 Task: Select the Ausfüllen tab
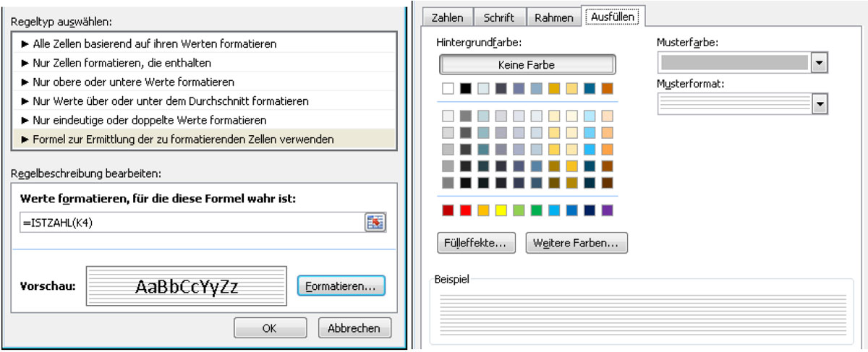pos(614,17)
